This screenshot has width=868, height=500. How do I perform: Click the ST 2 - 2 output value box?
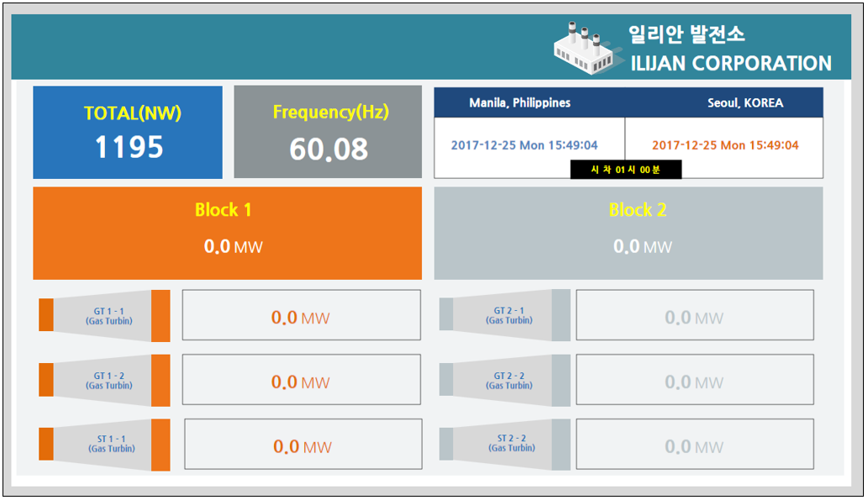pyautogui.click(x=695, y=444)
